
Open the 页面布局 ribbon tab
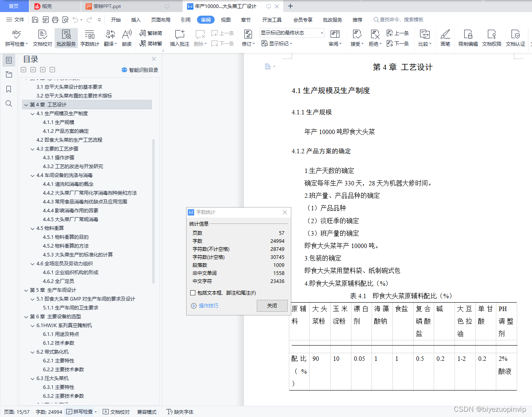coord(161,20)
